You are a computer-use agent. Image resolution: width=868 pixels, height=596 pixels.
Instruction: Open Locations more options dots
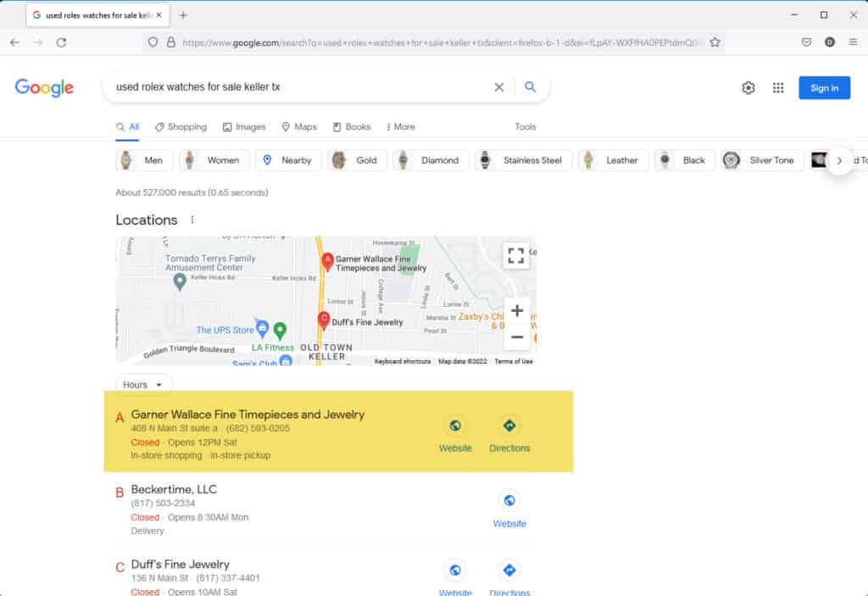pyautogui.click(x=192, y=220)
